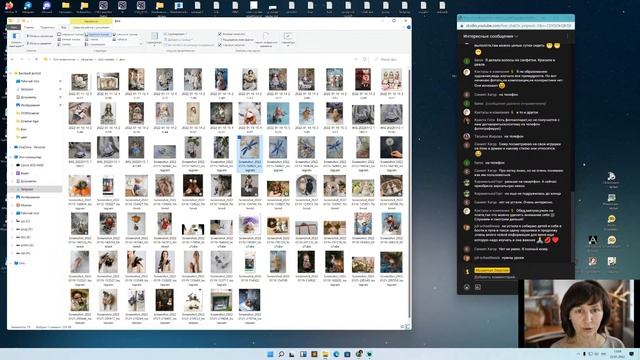Switch layout to extra large icons
This screenshot has width=640, height=360.
[x=70, y=34]
